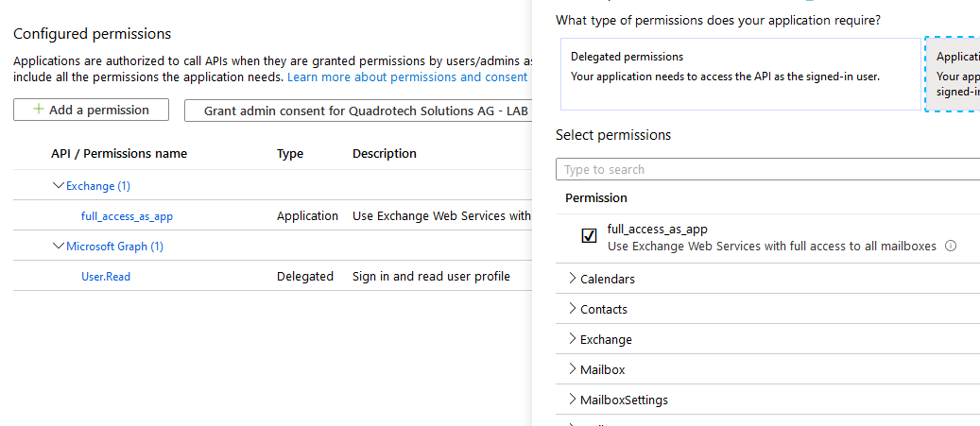Select the Delegated permissions option
Screen dimensions: 980x426
pos(738,74)
